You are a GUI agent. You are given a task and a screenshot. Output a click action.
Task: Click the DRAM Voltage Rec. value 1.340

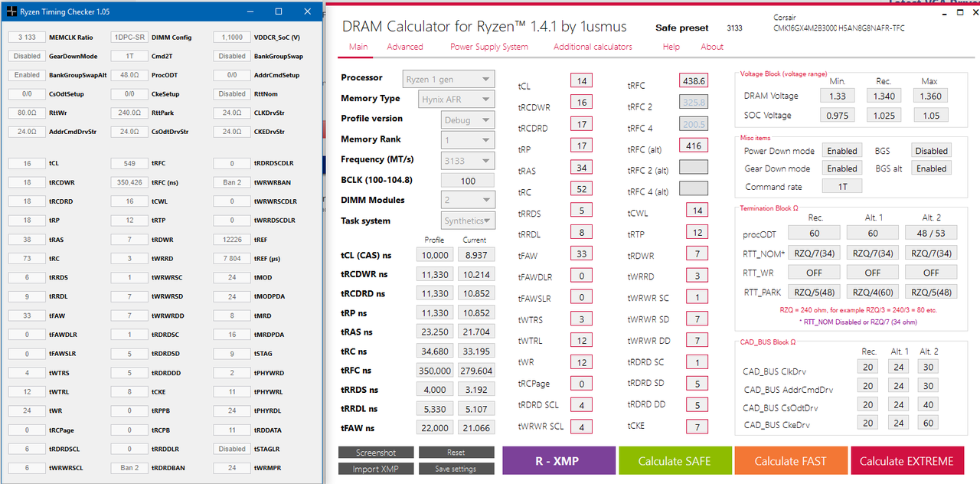pyautogui.click(x=883, y=96)
